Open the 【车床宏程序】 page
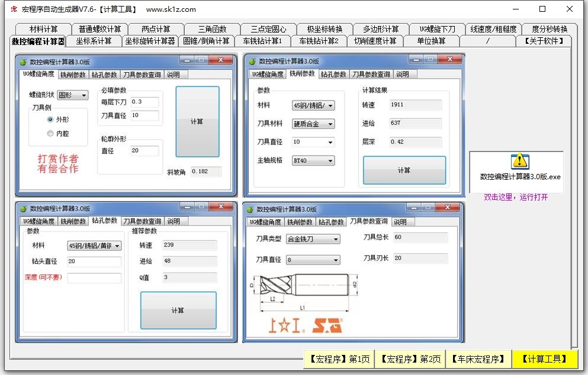 478,359
